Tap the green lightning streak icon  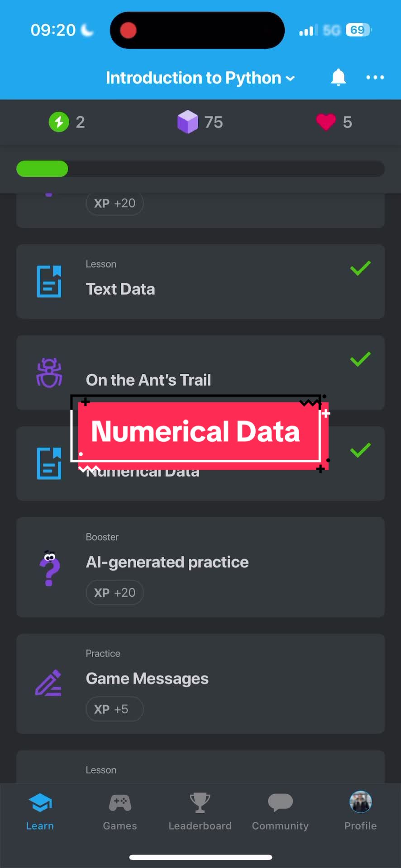59,122
